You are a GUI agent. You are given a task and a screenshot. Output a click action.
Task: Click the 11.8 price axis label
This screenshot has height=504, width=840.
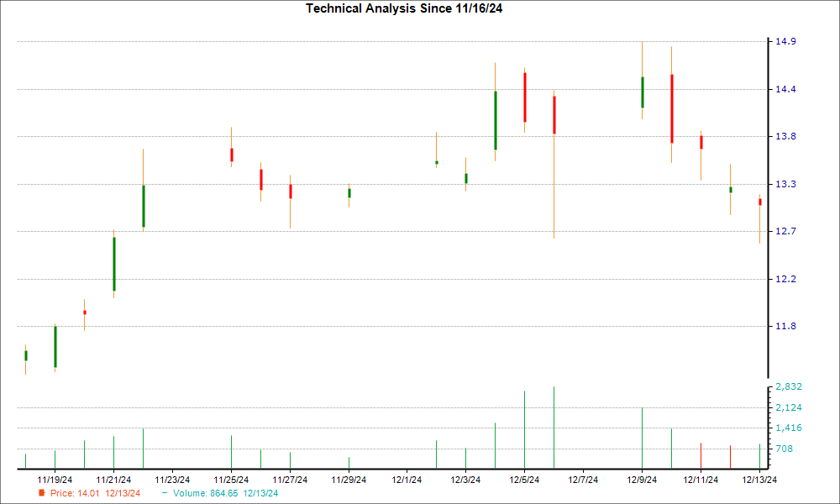785,326
